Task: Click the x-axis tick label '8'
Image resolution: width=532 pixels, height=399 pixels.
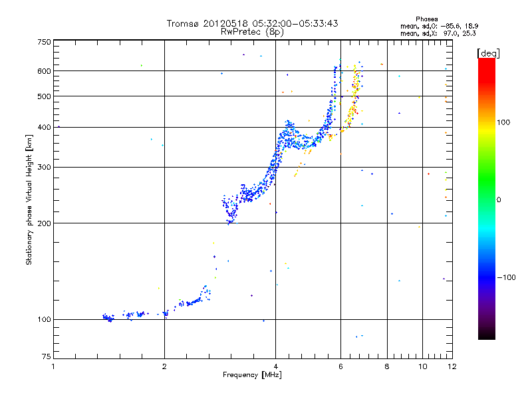Action: point(387,366)
